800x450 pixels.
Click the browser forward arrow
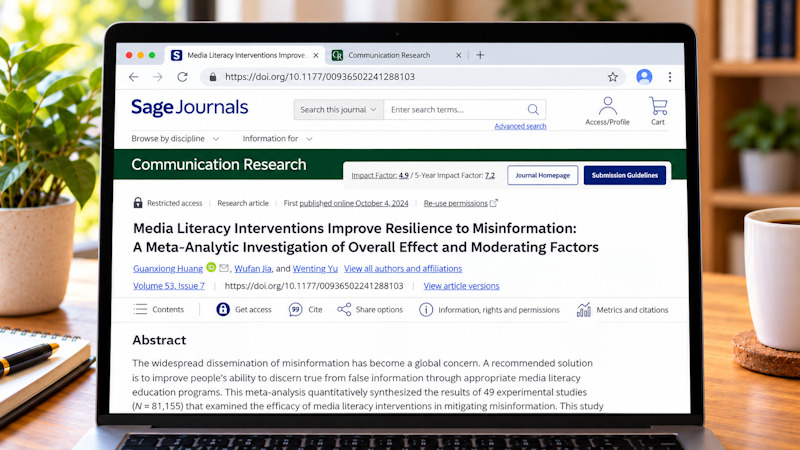tap(158, 77)
